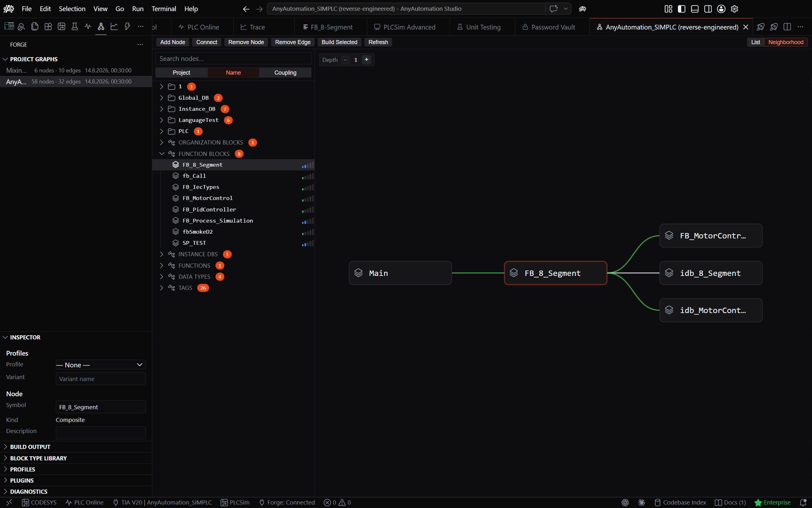Toggle the bottom panel visibility icon
This screenshot has height=508, width=812.
point(695,9)
